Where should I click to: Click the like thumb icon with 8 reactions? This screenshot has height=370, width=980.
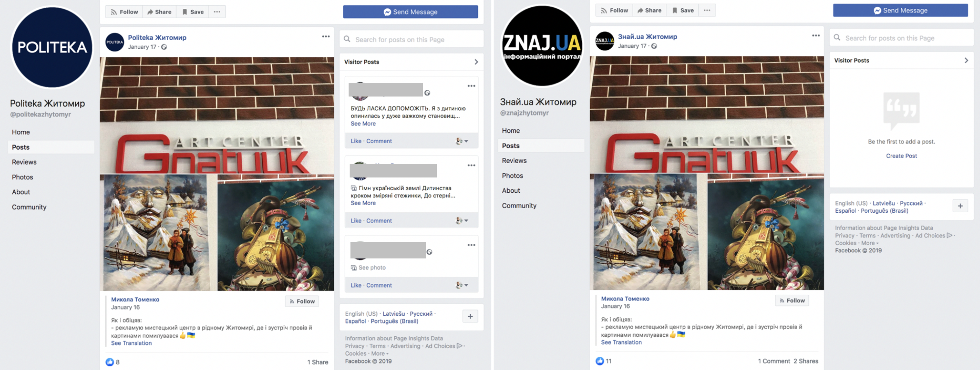coord(110,362)
